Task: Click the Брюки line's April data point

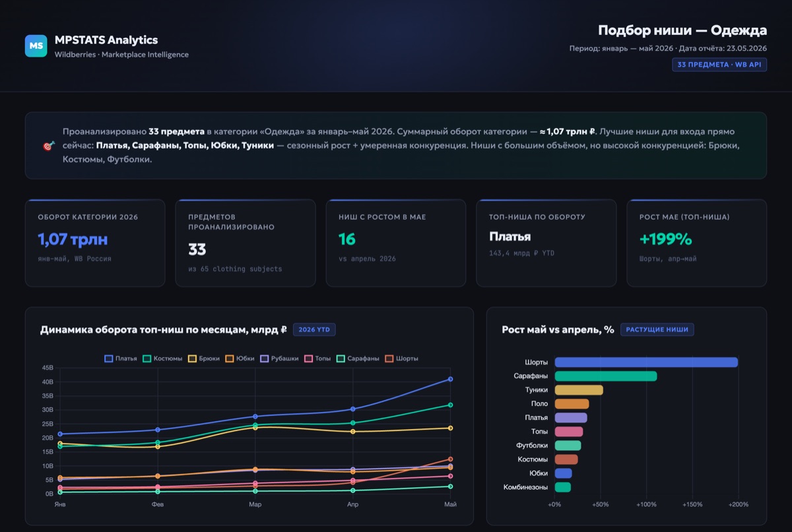Action: pos(353,432)
